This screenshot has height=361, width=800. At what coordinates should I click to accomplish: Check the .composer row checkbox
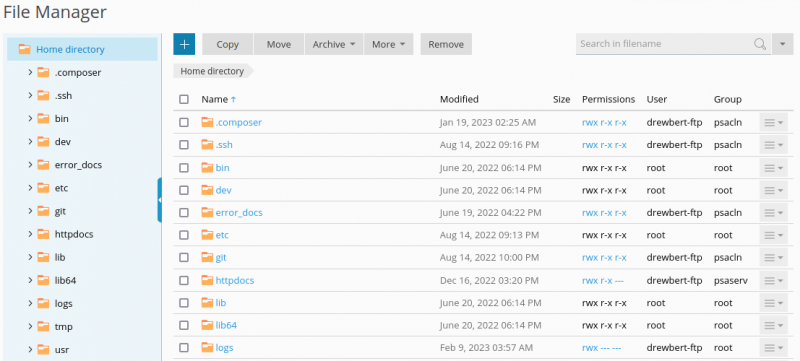(x=184, y=122)
